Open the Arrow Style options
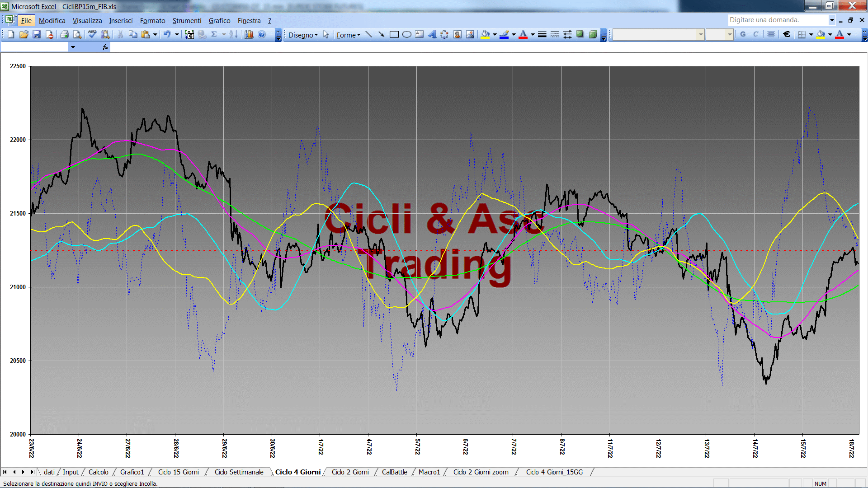This screenshot has width=868, height=488. click(x=567, y=34)
